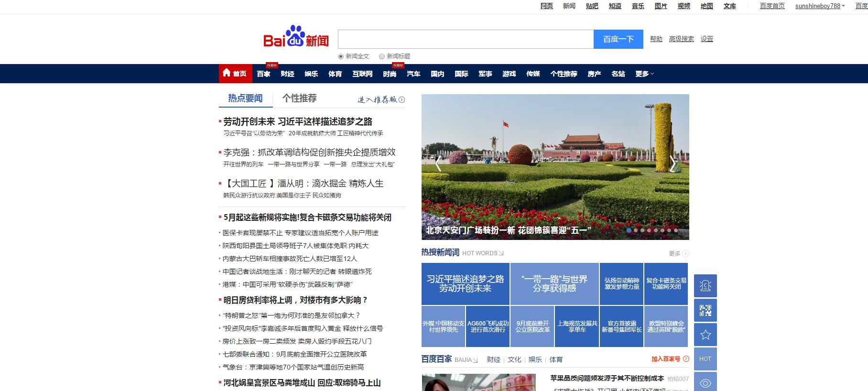Switch to the 热点要闻 tab
The height and width of the screenshot is (391, 868).
click(x=245, y=98)
